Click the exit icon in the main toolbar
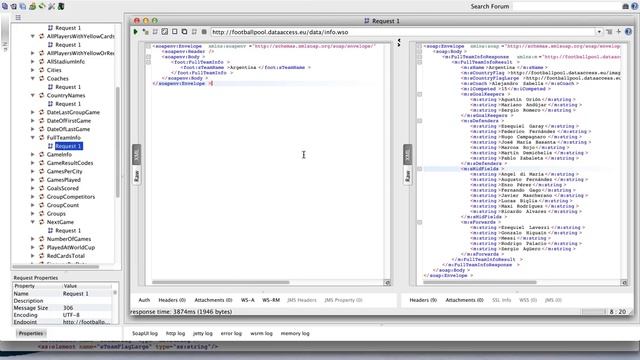640x360 pixels. 61,6
